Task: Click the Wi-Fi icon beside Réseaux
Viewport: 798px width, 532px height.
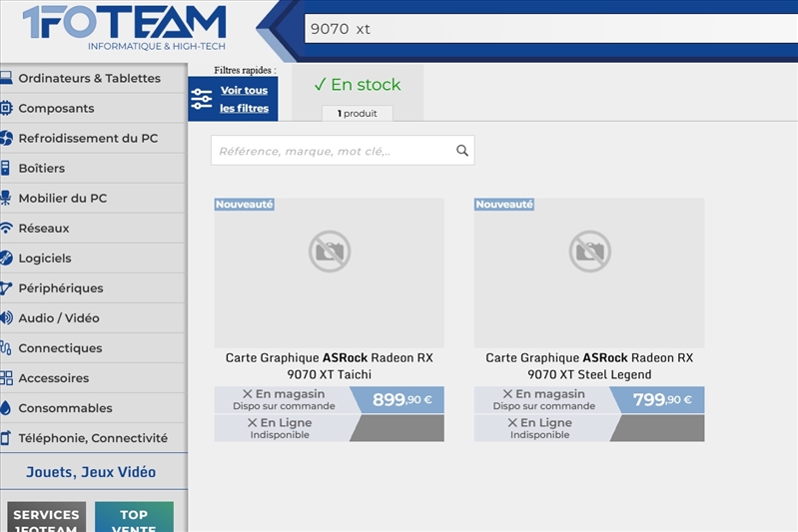Action: 6,228
